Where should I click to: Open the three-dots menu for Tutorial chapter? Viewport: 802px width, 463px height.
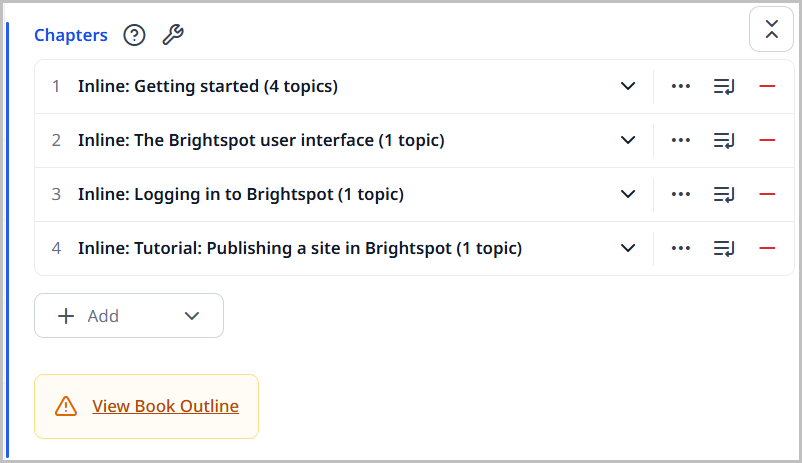coord(681,248)
